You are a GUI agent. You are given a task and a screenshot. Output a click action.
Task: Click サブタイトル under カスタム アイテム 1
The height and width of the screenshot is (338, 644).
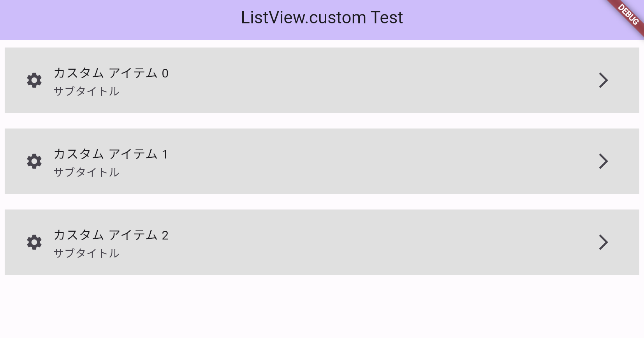pyautogui.click(x=86, y=173)
